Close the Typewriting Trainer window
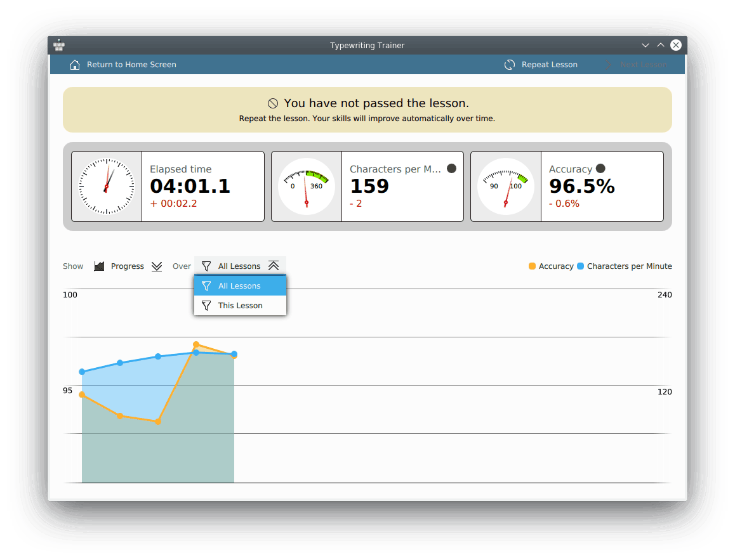The height and width of the screenshot is (560, 735). 676,45
